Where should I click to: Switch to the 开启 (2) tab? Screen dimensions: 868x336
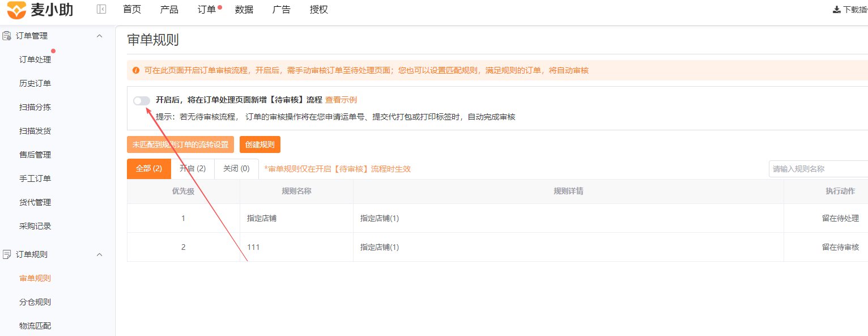[x=193, y=168]
